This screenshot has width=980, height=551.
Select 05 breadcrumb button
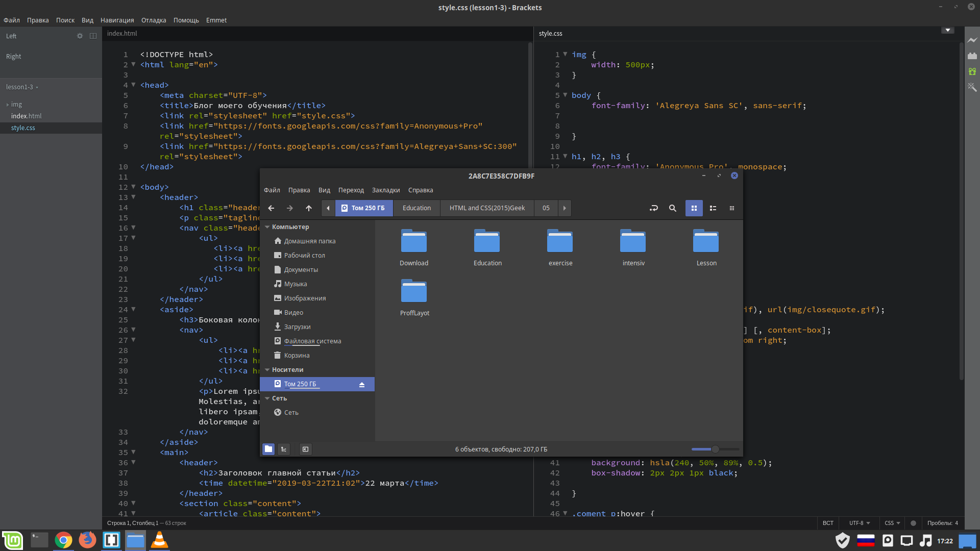click(x=546, y=208)
